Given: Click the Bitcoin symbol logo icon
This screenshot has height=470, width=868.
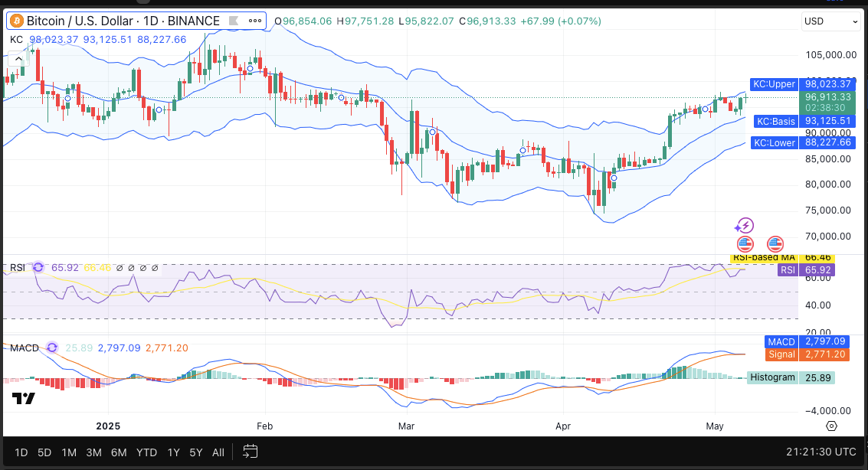Looking at the screenshot, I should 17,21.
